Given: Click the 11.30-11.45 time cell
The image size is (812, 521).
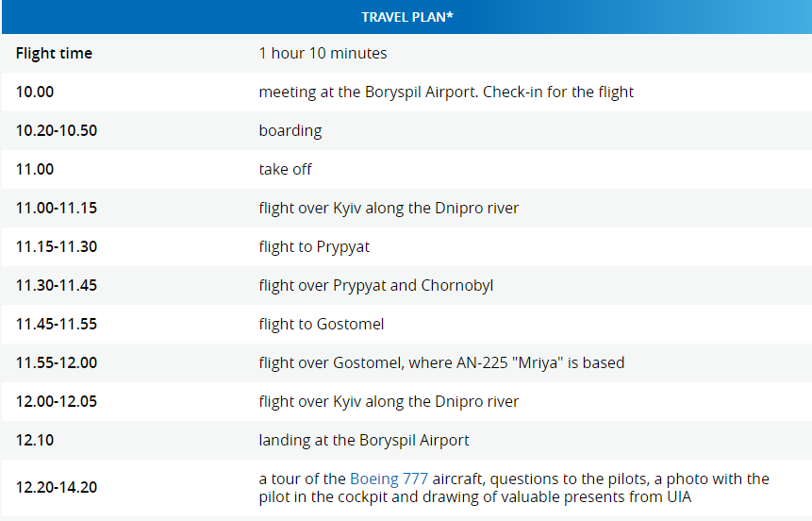Looking at the screenshot, I should (x=57, y=286).
